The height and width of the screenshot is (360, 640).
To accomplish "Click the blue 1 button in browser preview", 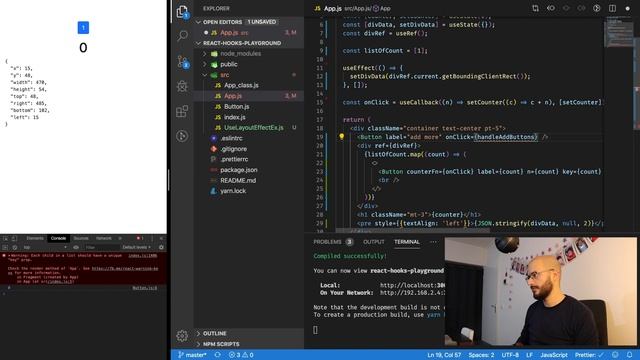I will pos(83,27).
